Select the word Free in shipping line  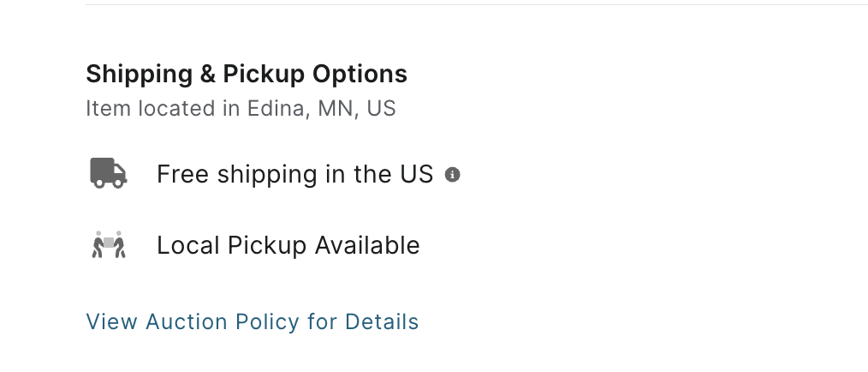point(182,174)
